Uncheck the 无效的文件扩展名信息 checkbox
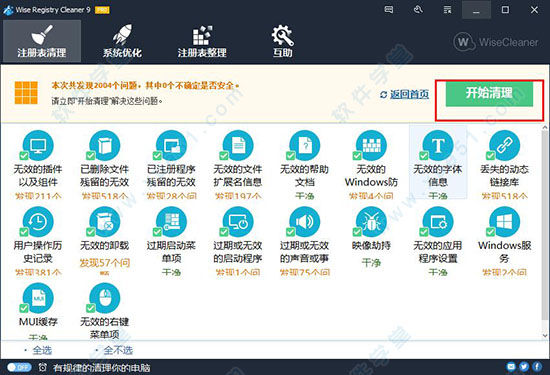 click(x=224, y=155)
